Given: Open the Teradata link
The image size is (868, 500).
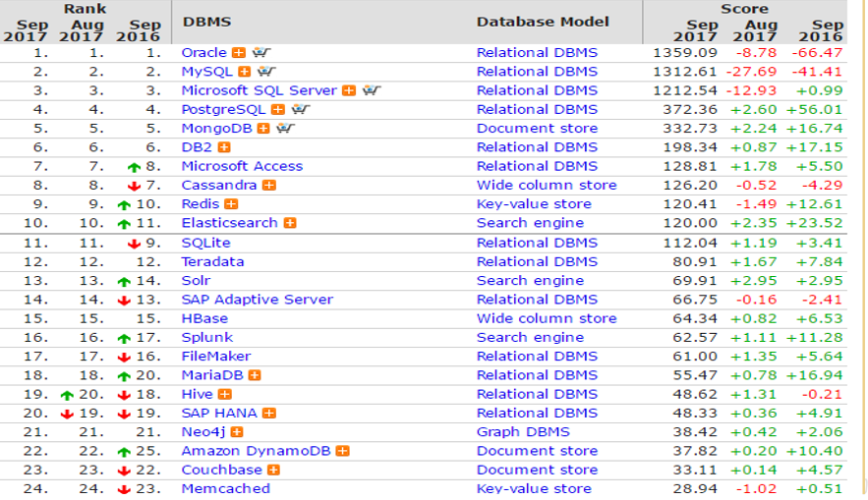Looking at the screenshot, I should click(212, 261).
